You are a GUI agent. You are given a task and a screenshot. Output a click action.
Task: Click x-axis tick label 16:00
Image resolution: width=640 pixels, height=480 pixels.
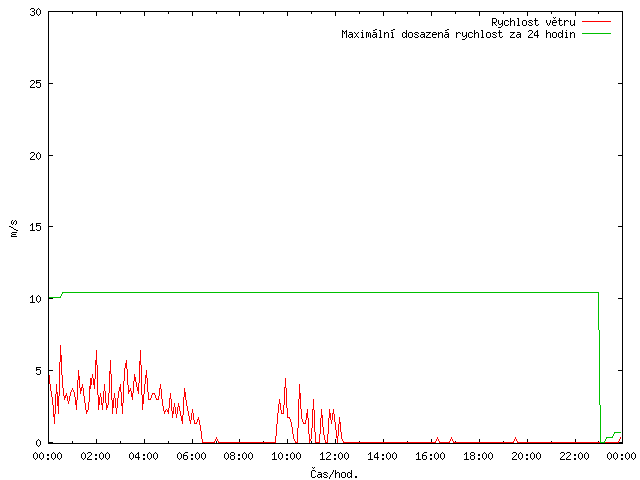click(430, 456)
